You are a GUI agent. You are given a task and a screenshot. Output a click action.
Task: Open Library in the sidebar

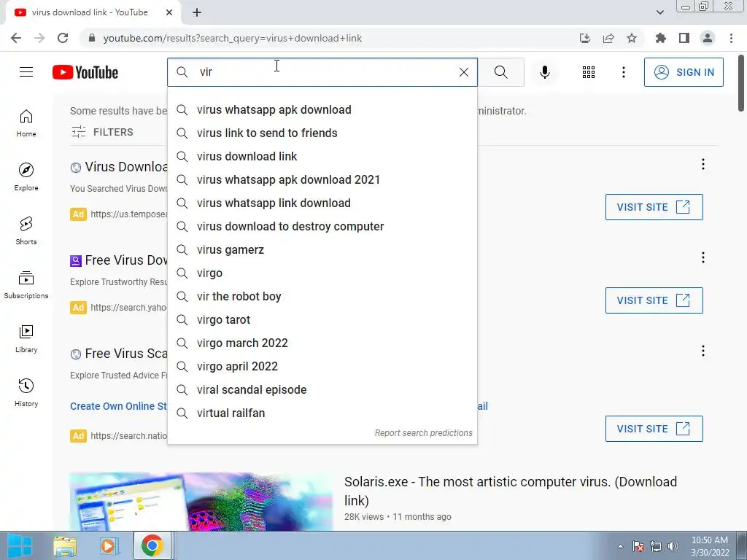pos(26,338)
